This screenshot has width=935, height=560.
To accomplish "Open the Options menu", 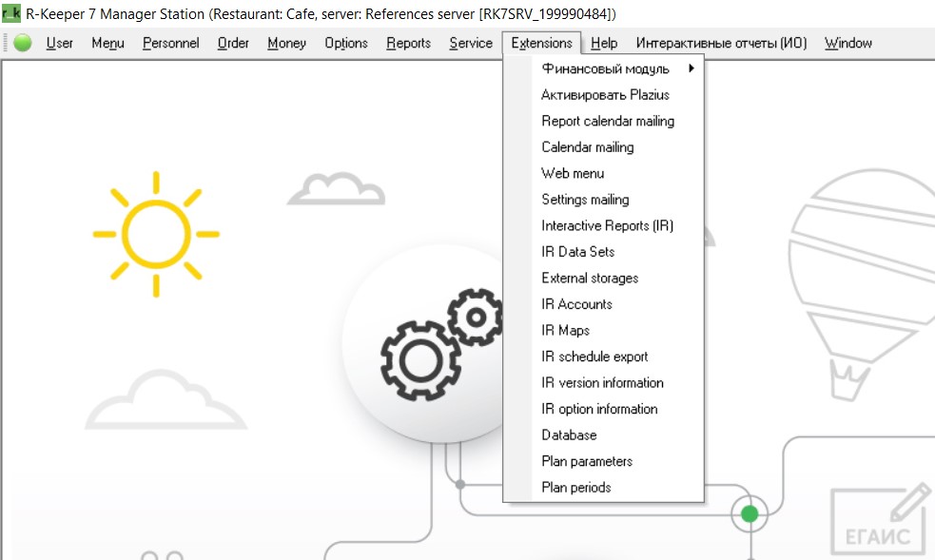I will point(346,43).
